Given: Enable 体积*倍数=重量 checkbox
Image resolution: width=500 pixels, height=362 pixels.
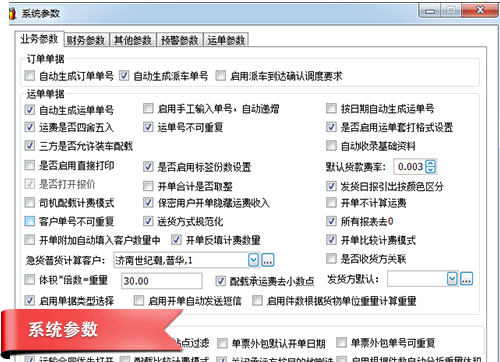Looking at the screenshot, I should coord(30,279).
